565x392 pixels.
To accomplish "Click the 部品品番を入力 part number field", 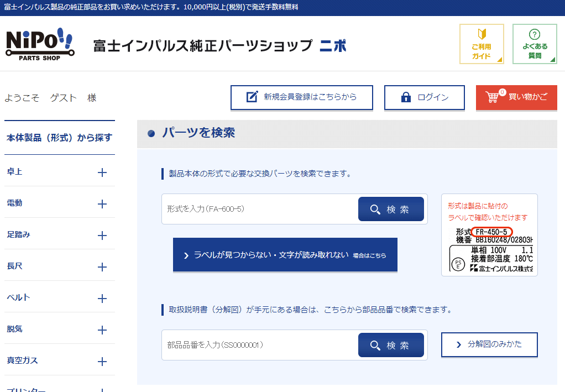I will click(x=260, y=345).
